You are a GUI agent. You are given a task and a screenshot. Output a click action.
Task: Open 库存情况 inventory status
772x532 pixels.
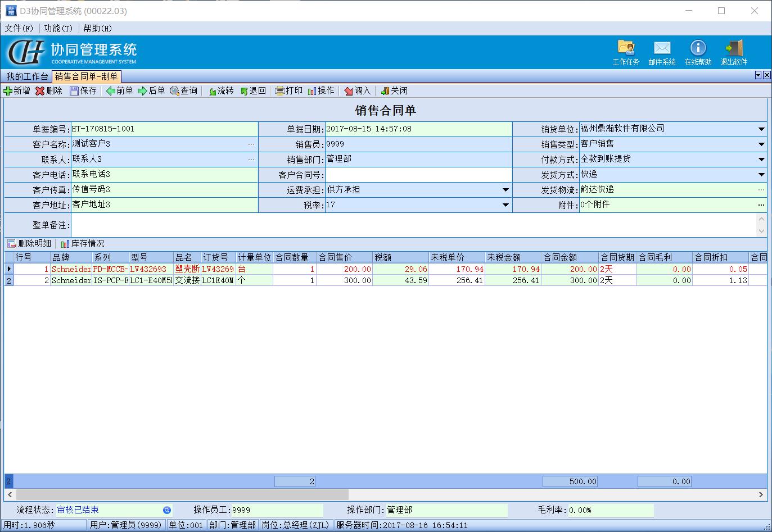[x=83, y=243]
